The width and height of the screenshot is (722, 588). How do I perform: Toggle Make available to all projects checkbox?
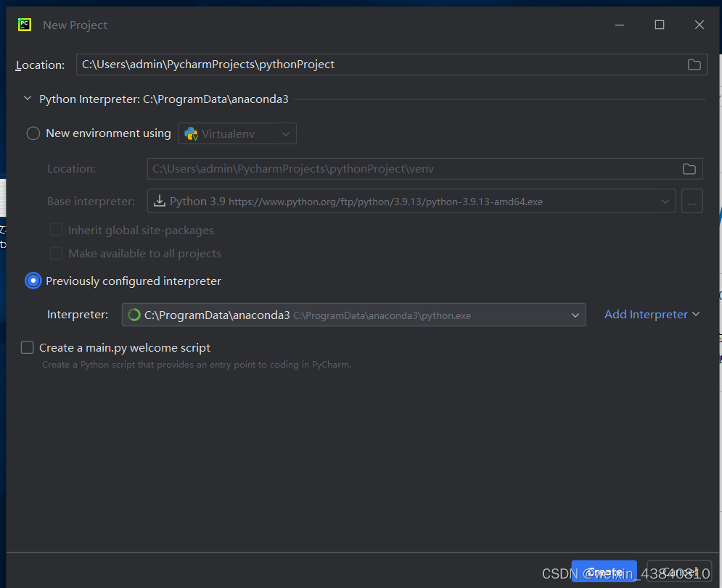[x=56, y=253]
